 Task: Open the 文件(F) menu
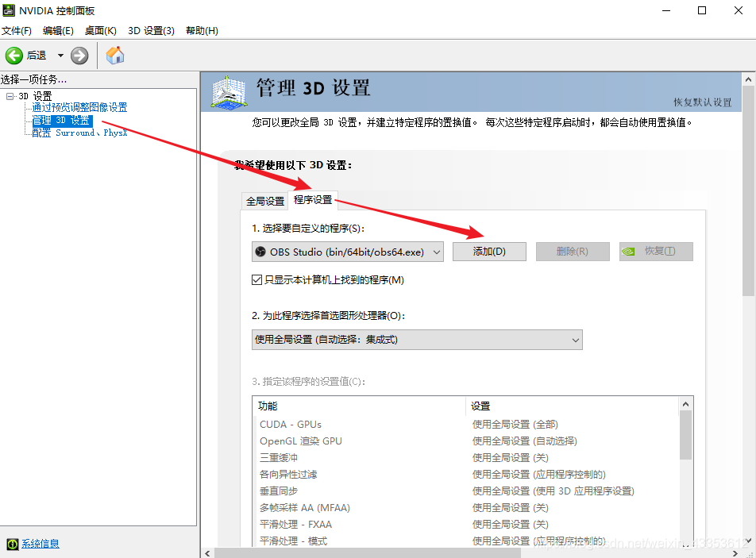click(x=17, y=31)
